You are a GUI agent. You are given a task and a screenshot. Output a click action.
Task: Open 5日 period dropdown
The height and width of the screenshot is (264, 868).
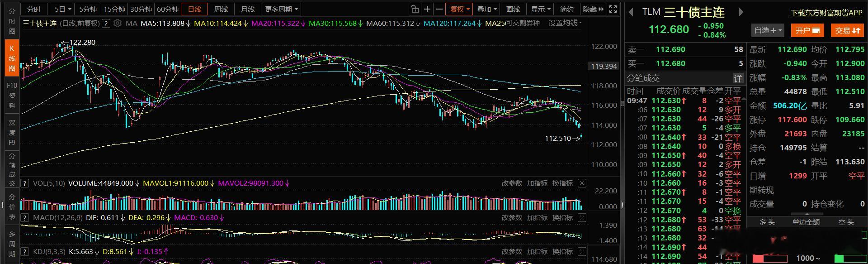pyautogui.click(x=62, y=9)
